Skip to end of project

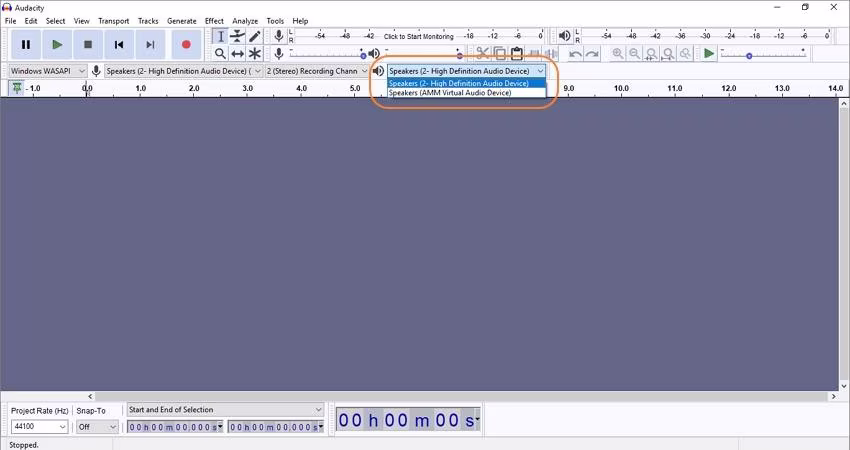click(x=150, y=44)
